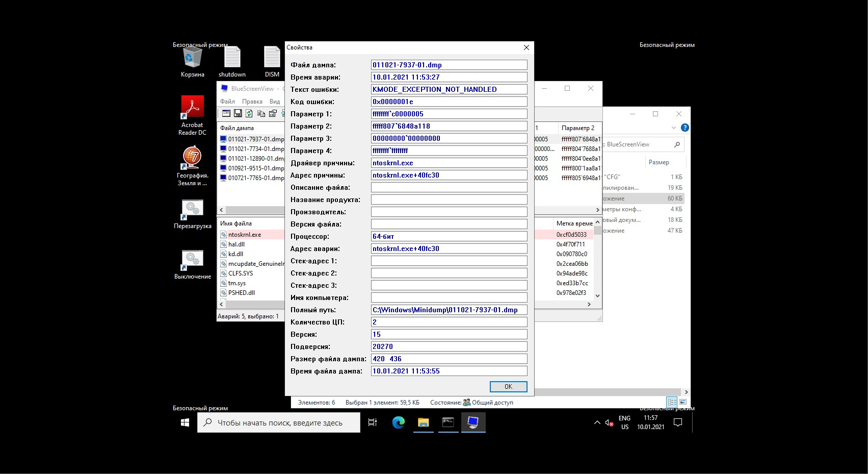
Task: Open the notification center icon
Action: point(678,422)
